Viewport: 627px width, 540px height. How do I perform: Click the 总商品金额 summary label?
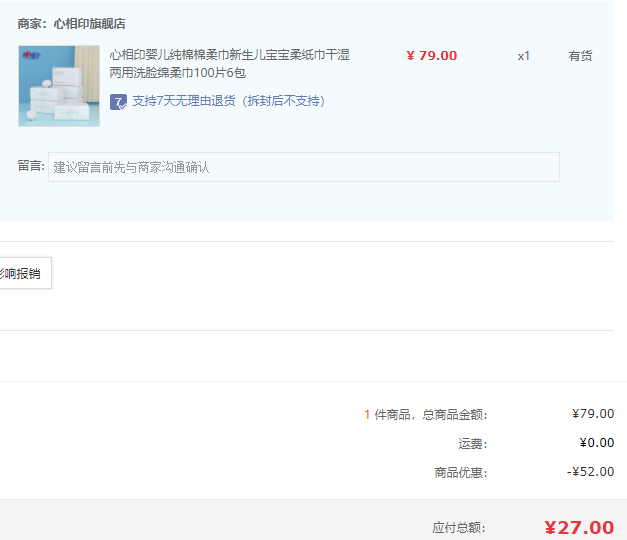[425, 414]
